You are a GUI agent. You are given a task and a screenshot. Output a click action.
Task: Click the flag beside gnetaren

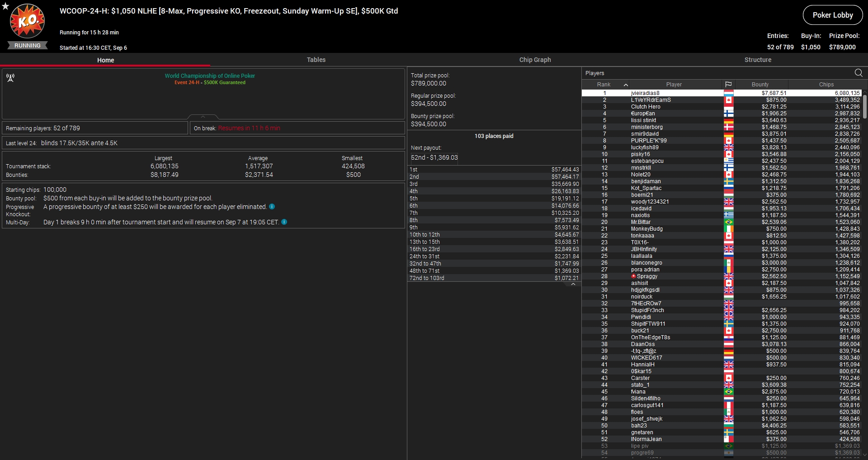tap(728, 432)
